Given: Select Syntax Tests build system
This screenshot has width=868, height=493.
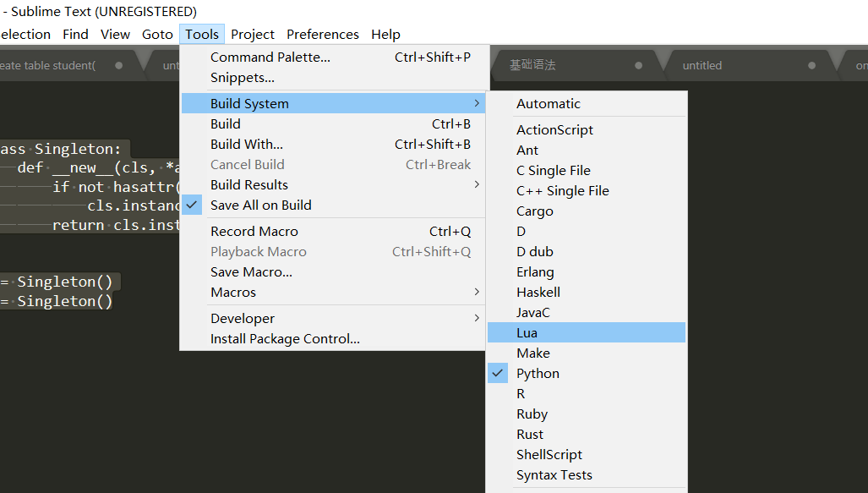Looking at the screenshot, I should [587, 474].
